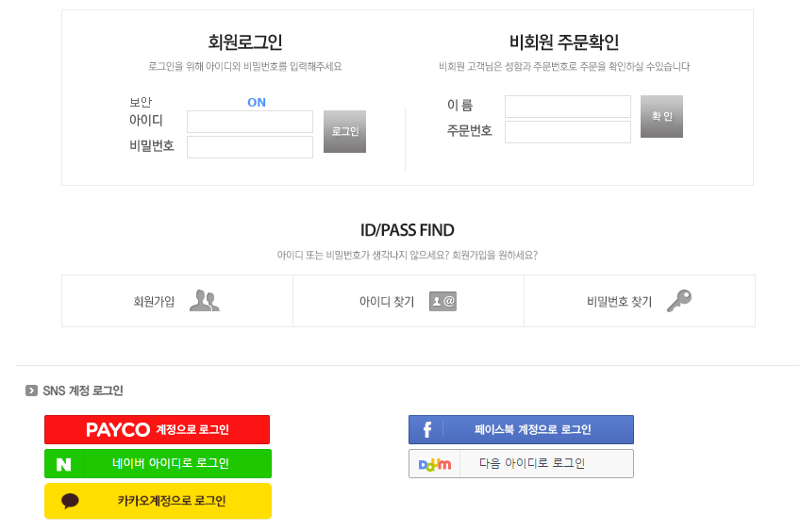Toggle the 보안 ON security setting

(257, 103)
